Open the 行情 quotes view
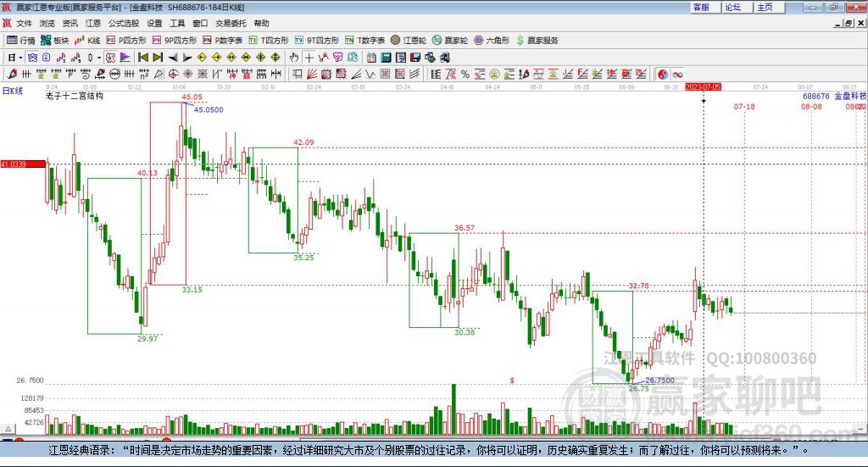Viewport: 868px width, 467px height. 20,41
